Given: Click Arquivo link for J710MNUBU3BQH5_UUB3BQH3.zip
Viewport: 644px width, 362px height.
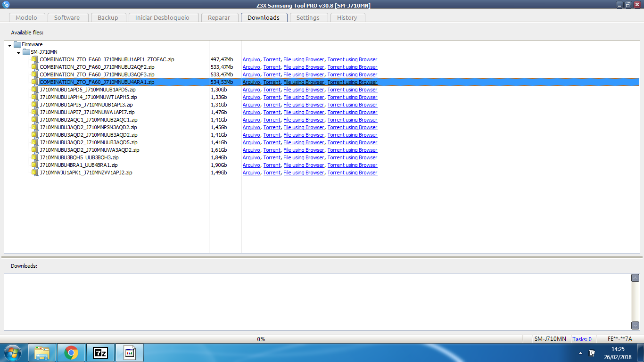Looking at the screenshot, I should 251,157.
